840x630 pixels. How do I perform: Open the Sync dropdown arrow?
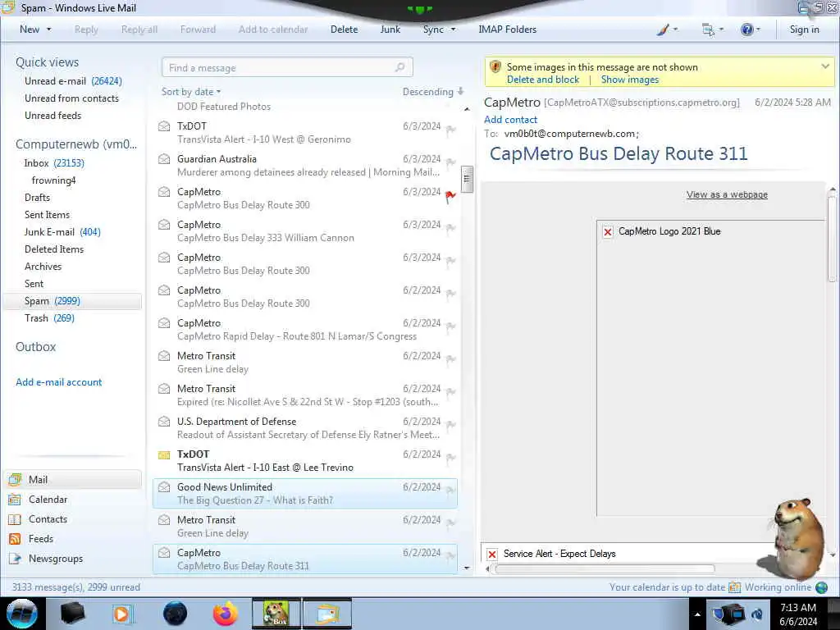[x=453, y=30]
